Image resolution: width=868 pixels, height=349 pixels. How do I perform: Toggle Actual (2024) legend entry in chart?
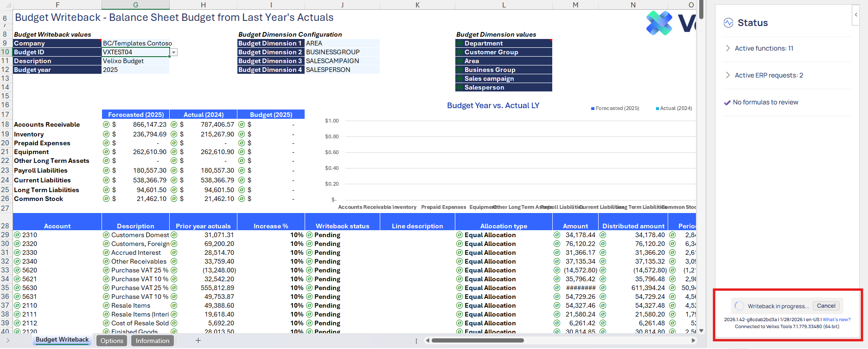point(674,108)
